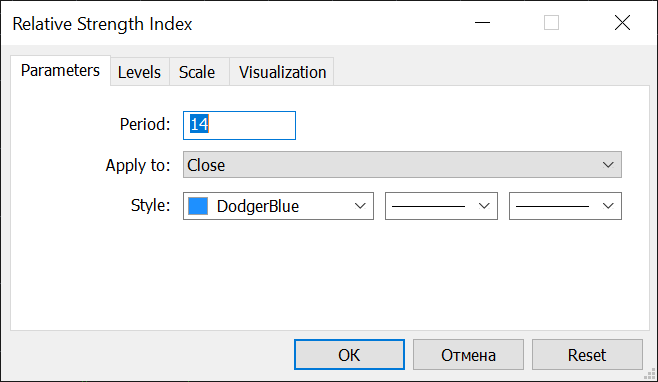
Task: Click the DodgerBlue color name text
Action: tap(258, 206)
